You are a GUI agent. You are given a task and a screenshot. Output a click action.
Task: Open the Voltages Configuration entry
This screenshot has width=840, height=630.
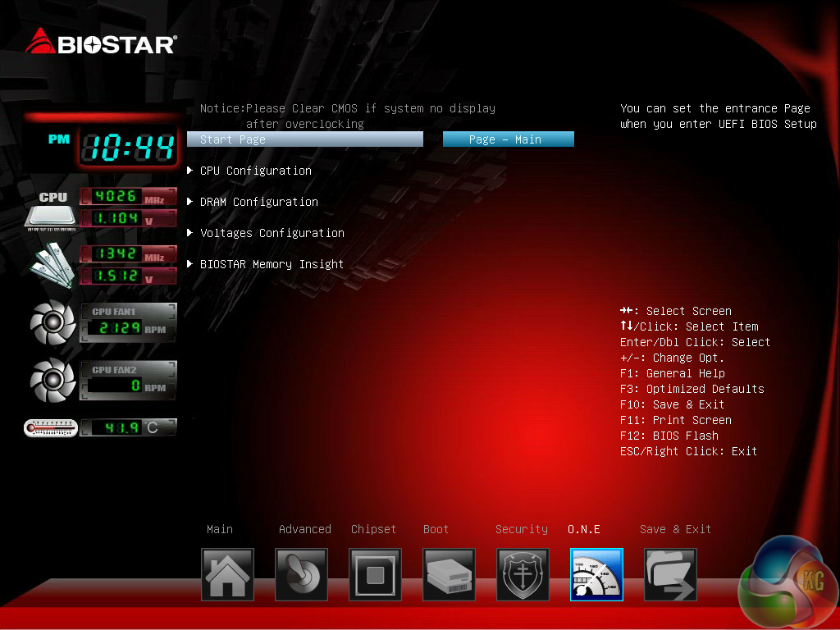(x=272, y=233)
